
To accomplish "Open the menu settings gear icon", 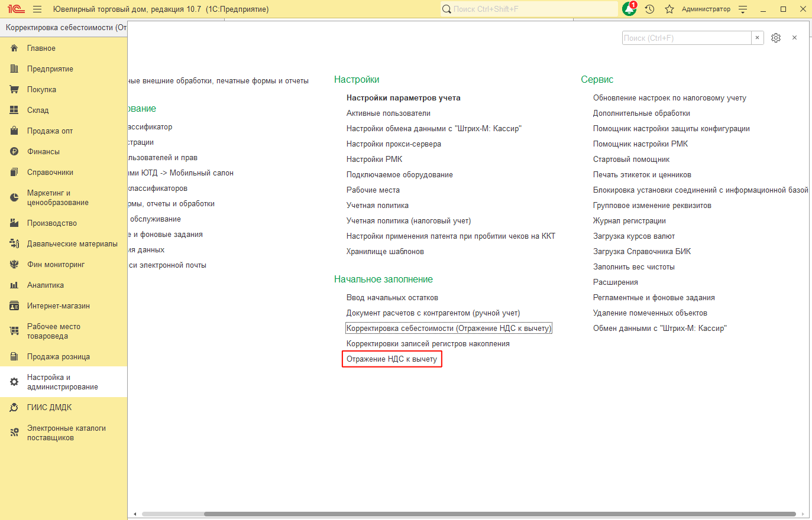I will click(776, 38).
